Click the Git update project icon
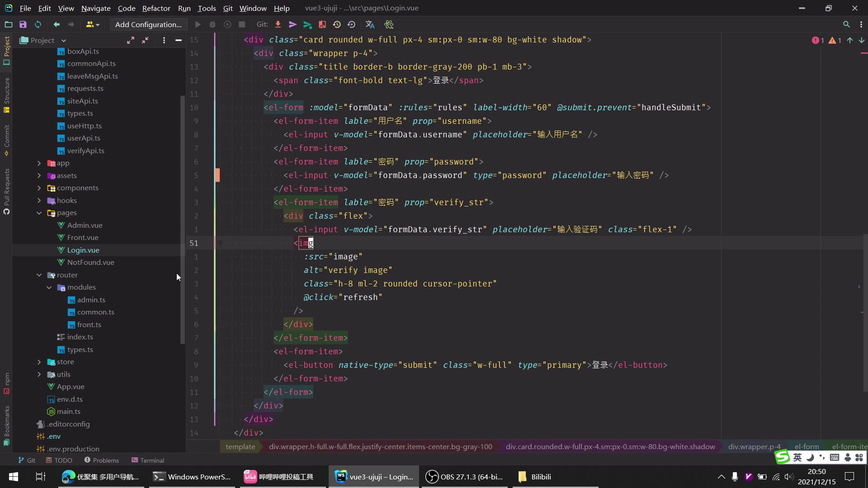The width and height of the screenshot is (868, 488). pyautogui.click(x=278, y=24)
